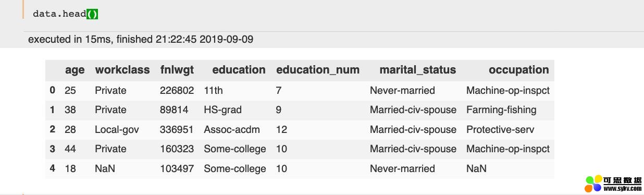Select the occupation column header

(519, 70)
